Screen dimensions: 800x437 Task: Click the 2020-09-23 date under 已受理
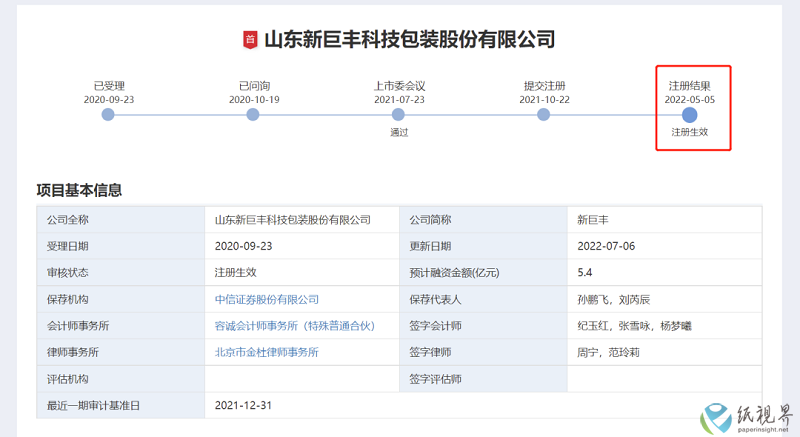tap(109, 99)
